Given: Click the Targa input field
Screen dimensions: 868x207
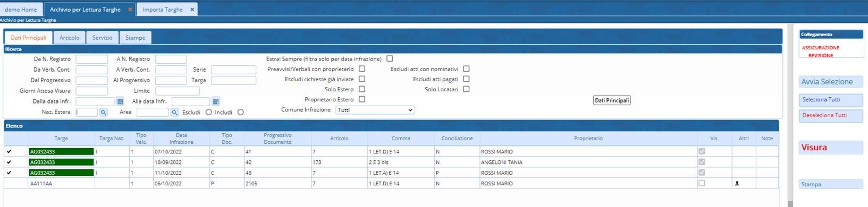Looking at the screenshot, I should click(233, 80).
